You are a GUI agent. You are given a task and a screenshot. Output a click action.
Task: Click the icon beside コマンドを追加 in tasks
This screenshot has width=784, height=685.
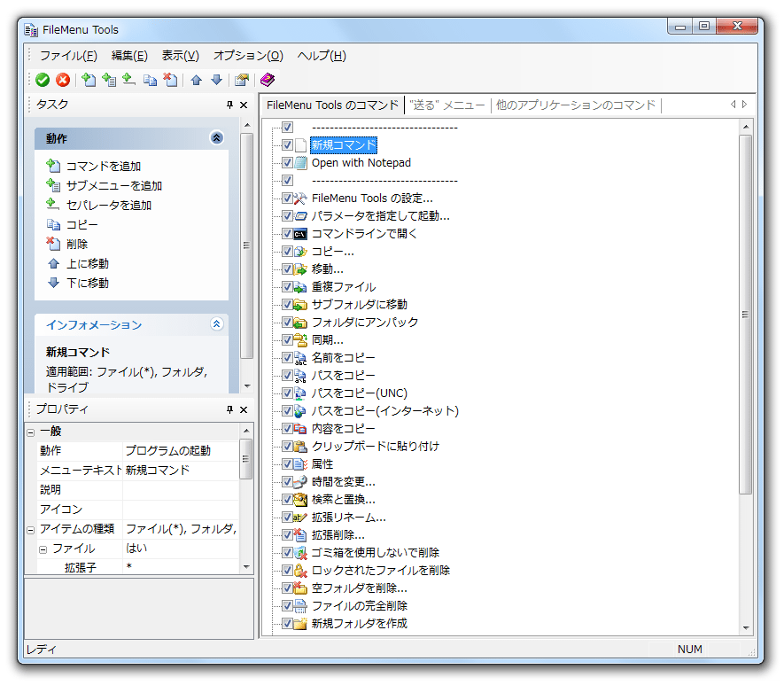53,166
